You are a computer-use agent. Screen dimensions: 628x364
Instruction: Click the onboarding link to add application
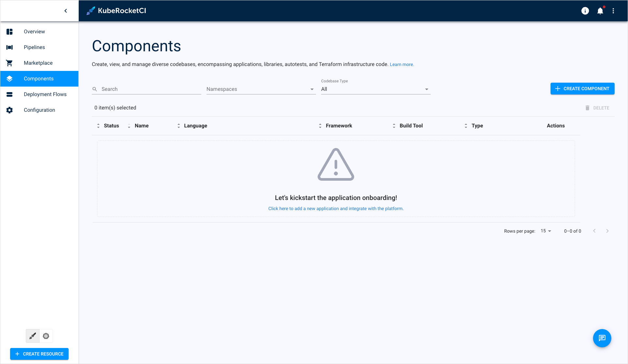336,208
